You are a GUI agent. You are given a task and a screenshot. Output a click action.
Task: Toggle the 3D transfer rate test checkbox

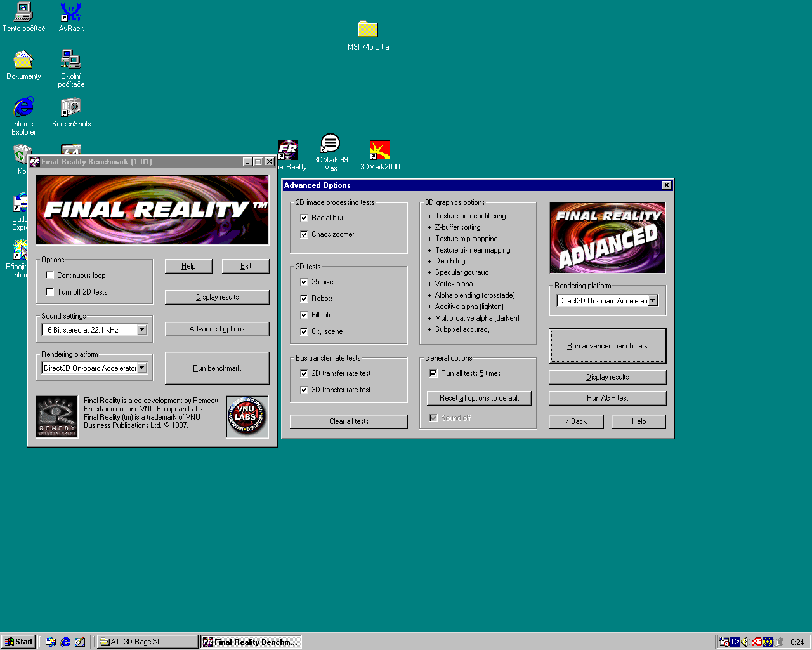304,390
